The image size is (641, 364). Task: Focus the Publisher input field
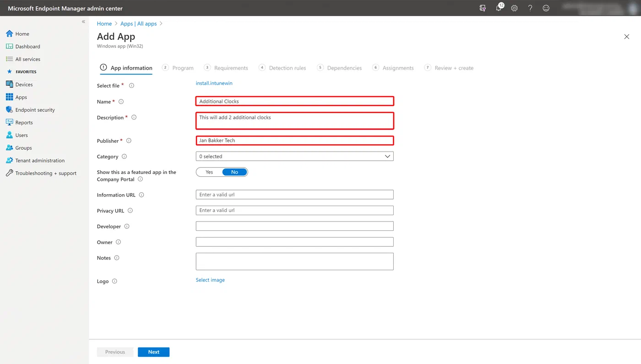(x=294, y=141)
